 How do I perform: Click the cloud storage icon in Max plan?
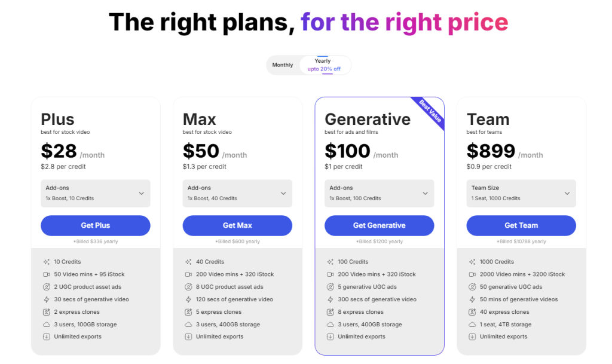click(188, 325)
